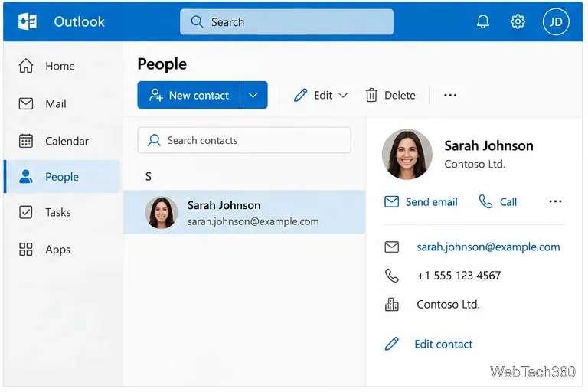
Task: Click the S letter group header
Action: click(x=149, y=176)
